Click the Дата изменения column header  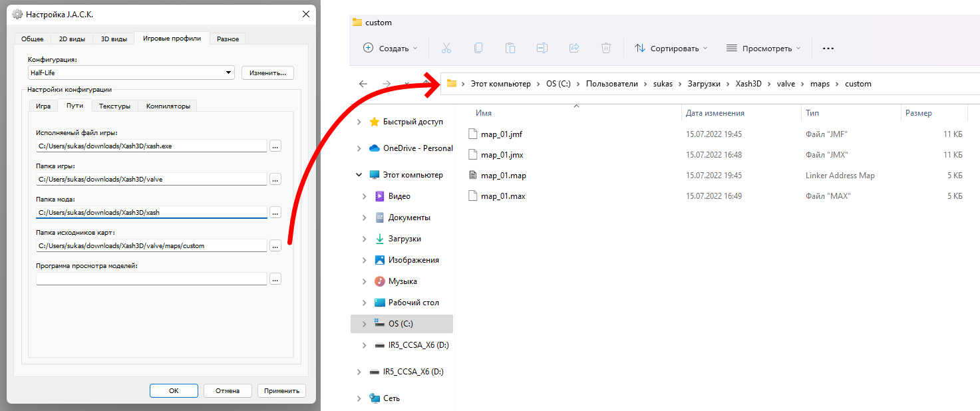click(x=715, y=113)
